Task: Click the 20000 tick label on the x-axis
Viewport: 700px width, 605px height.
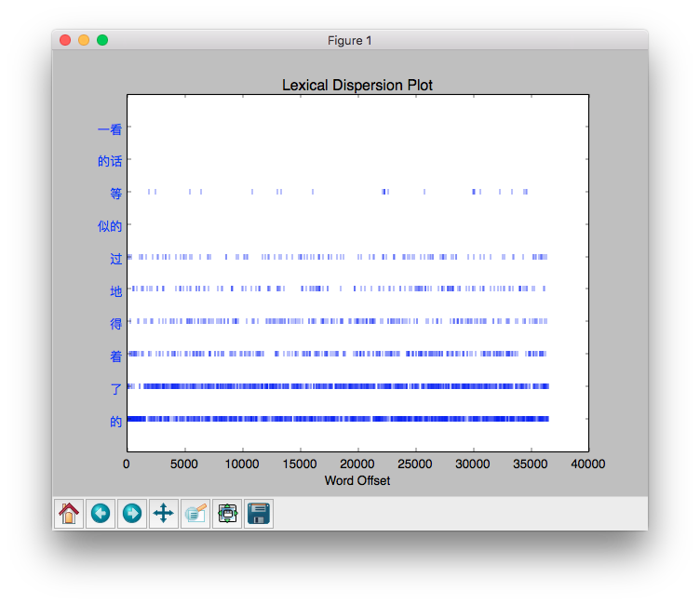Action: pos(357,463)
